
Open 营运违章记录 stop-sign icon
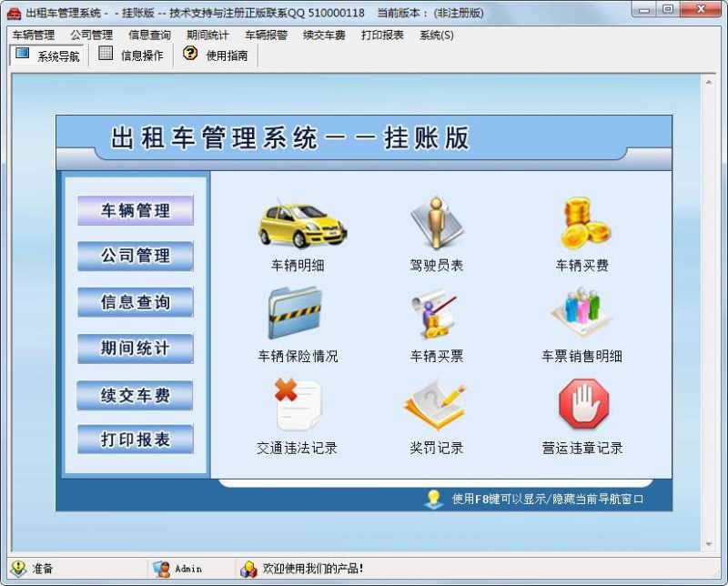point(583,406)
